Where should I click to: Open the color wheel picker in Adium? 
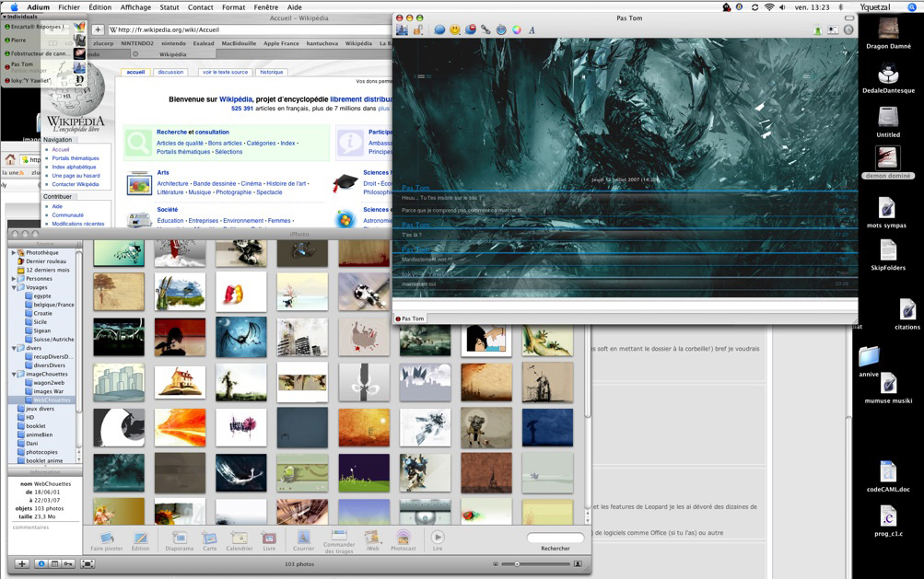point(516,29)
